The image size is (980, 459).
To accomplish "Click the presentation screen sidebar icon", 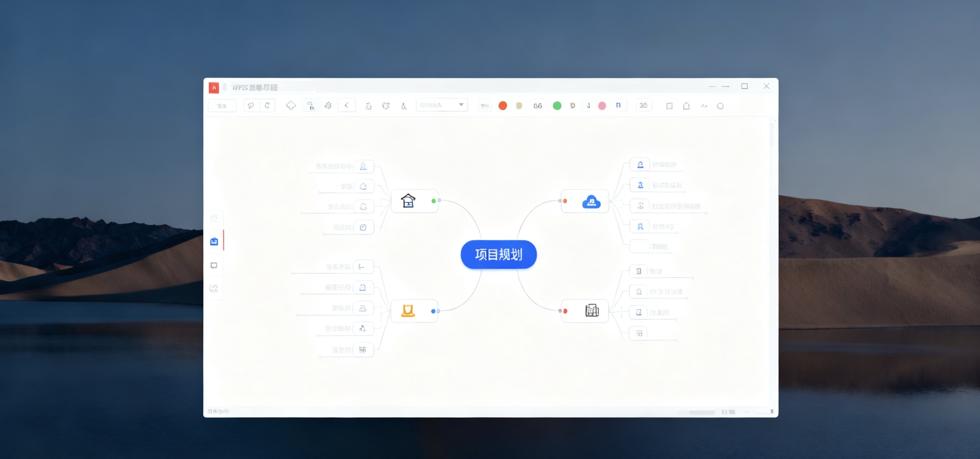I will coord(214,265).
